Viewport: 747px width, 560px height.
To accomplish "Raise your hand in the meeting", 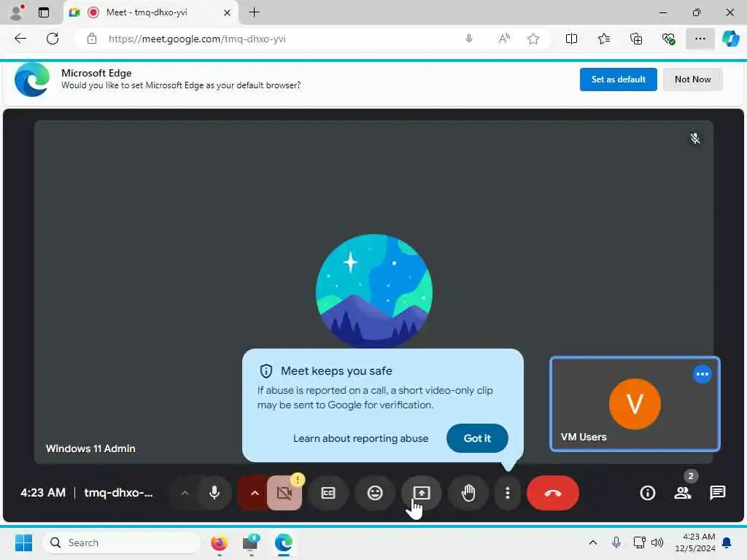I will pyautogui.click(x=468, y=493).
